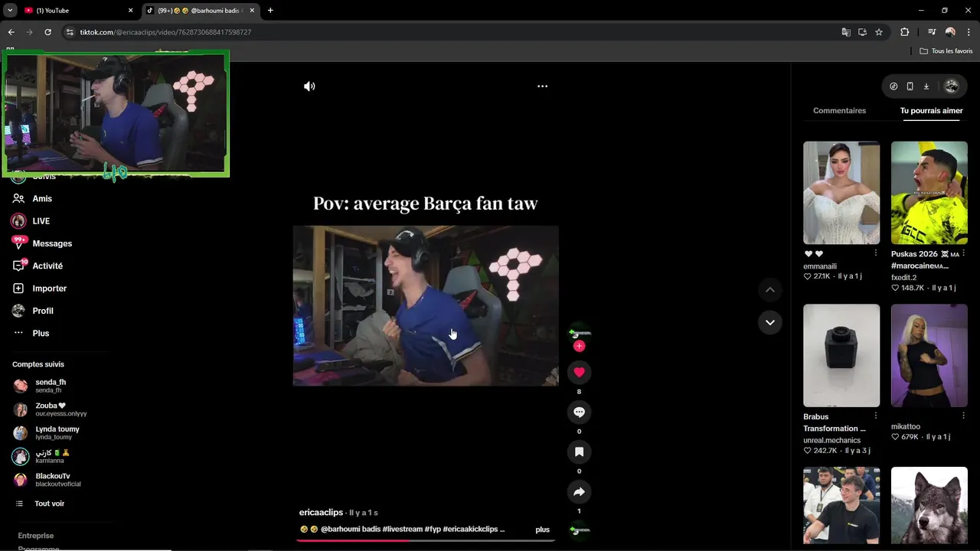Screen dimensions: 980x551
Task: Open options for the mikattoo video
Action: [x=963, y=416]
